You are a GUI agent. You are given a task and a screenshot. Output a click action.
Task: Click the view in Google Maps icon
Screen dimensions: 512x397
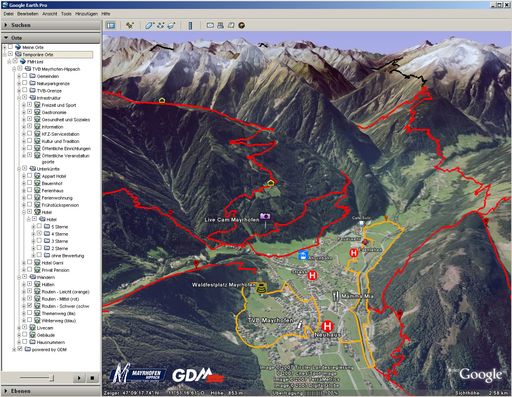click(x=231, y=25)
